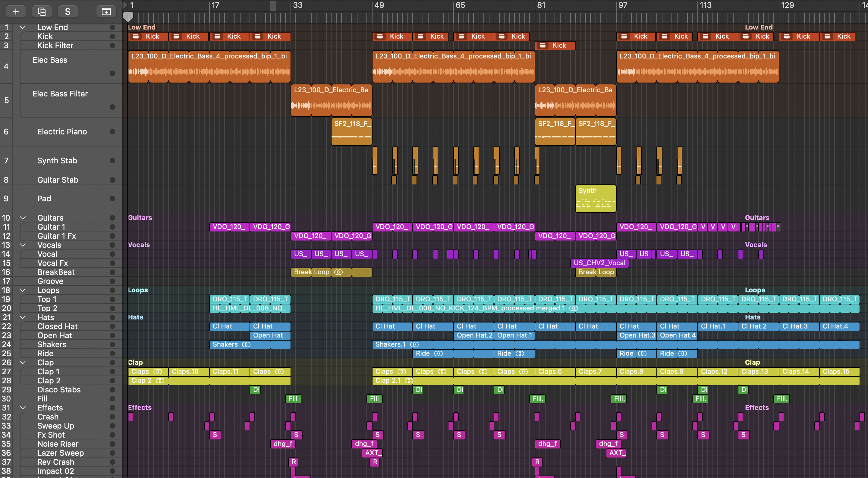Click the playhead at bar 1
Image resolution: width=868 pixels, height=478 pixels.
128,17
